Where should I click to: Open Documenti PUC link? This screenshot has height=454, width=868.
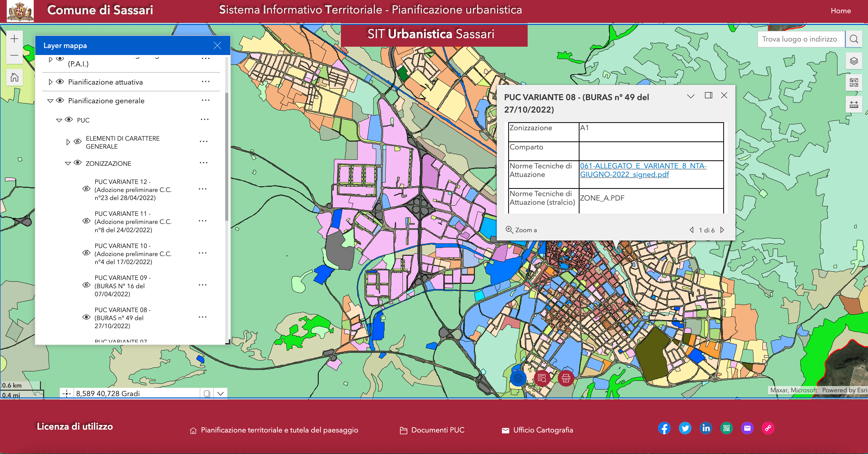point(432,430)
